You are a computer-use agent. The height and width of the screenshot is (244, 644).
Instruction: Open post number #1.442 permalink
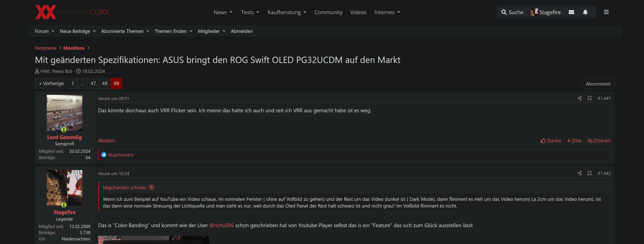[604, 173]
